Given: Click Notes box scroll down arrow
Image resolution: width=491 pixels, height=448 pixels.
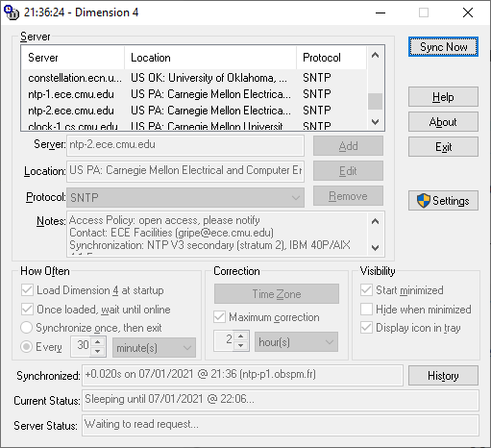Looking at the screenshot, I should click(x=375, y=247).
